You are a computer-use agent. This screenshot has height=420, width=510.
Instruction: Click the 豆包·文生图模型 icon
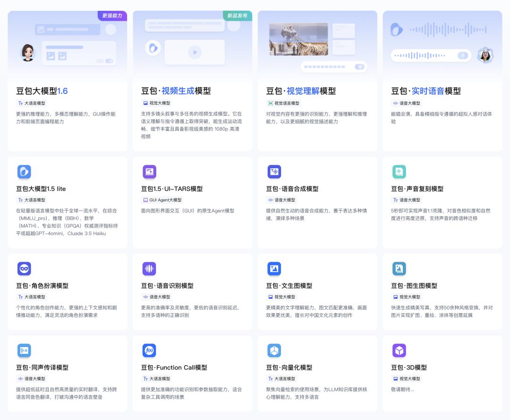tap(274, 268)
